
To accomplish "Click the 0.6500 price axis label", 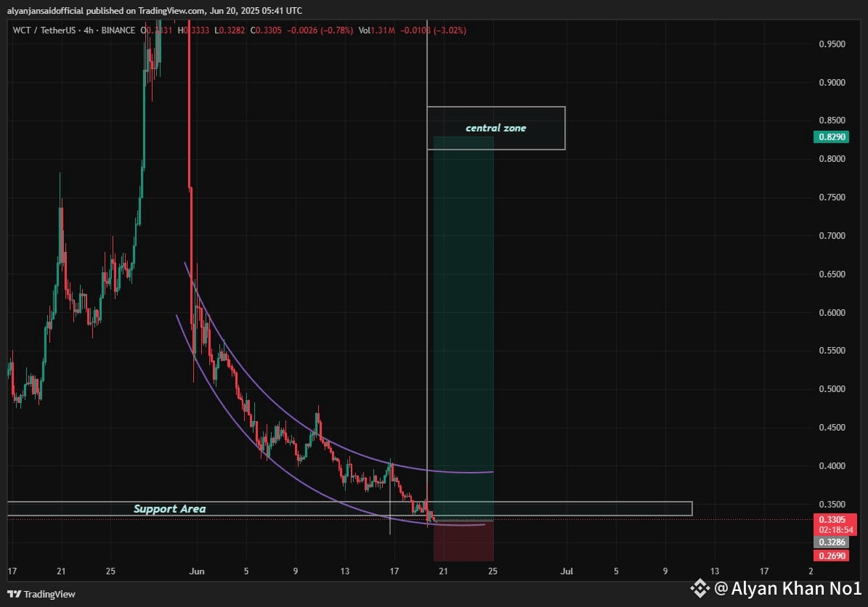I will click(832, 274).
